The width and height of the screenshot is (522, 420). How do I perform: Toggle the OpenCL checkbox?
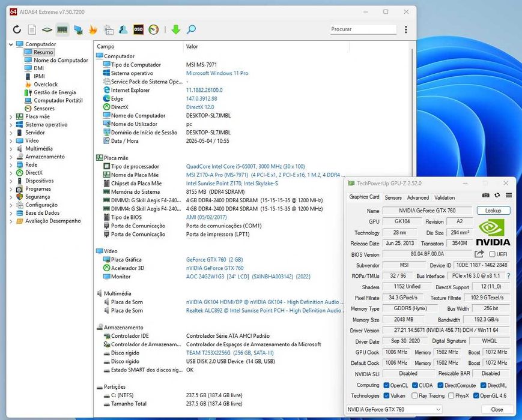point(386,385)
